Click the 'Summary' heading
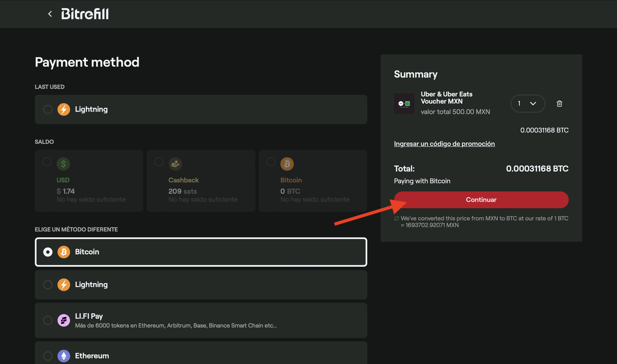Viewport: 617px width, 364px height. coord(416,74)
